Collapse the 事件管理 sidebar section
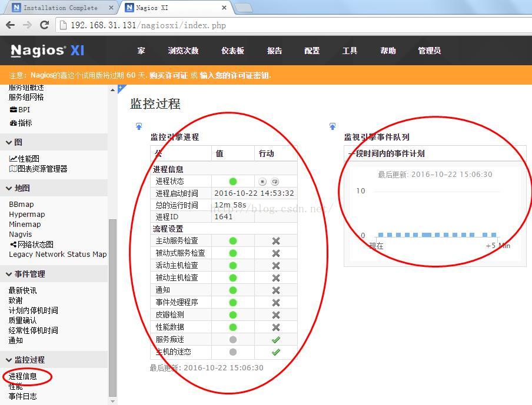Image resolution: width=532 pixels, height=405 pixels. pyautogui.click(x=54, y=274)
